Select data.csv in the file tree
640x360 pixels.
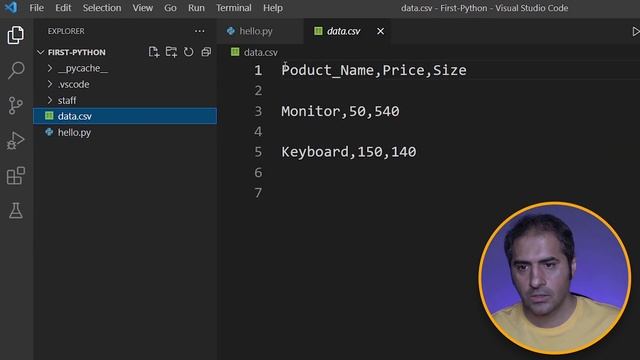click(x=125, y=116)
